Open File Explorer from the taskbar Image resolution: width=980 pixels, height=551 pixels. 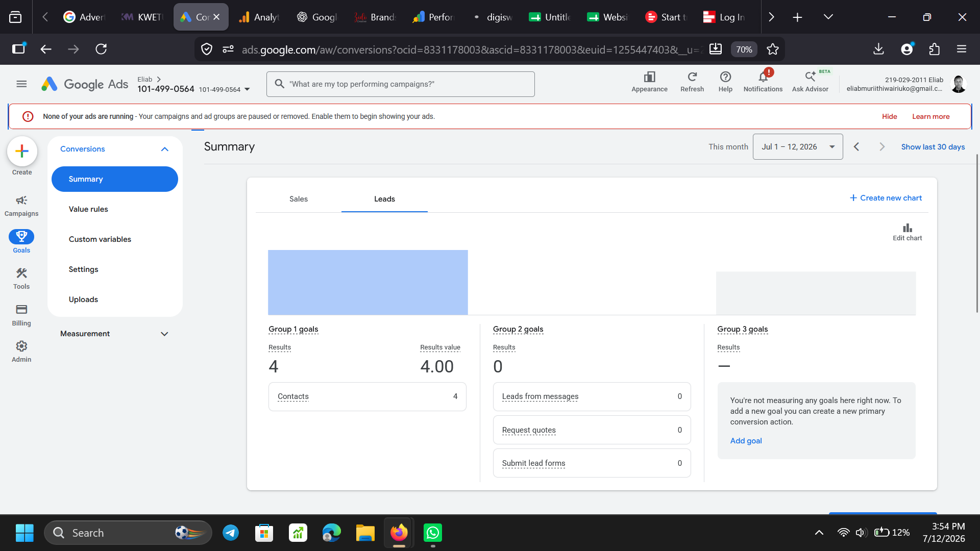365,533
